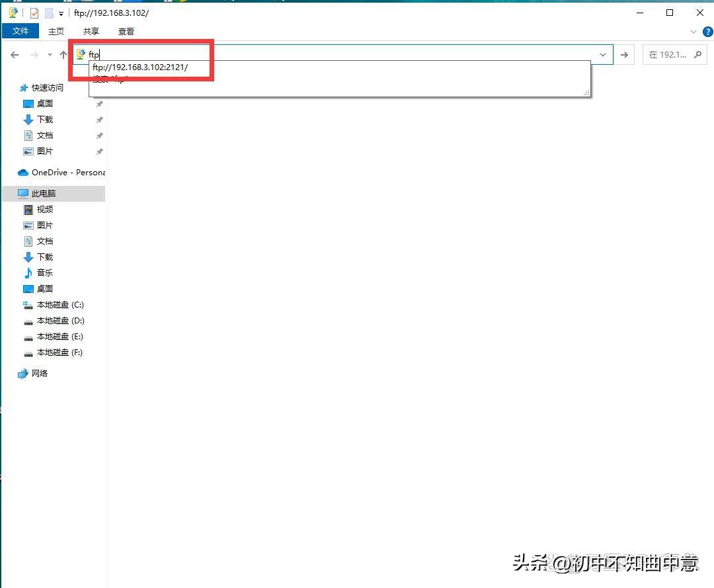Open 本地磁盘 (D:)

pyautogui.click(x=61, y=321)
